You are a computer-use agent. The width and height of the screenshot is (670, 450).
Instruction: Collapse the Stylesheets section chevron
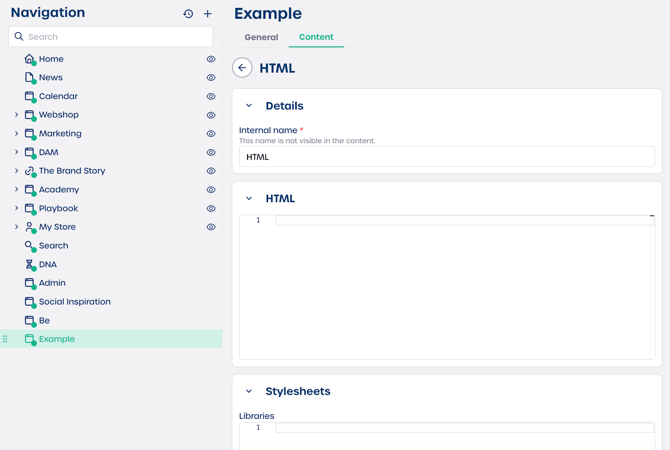[x=249, y=392]
